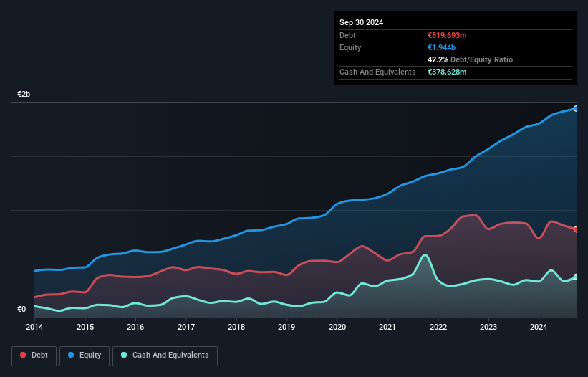The height and width of the screenshot is (377, 588).
Task: Click the €1.944b equity value
Action: pos(441,47)
